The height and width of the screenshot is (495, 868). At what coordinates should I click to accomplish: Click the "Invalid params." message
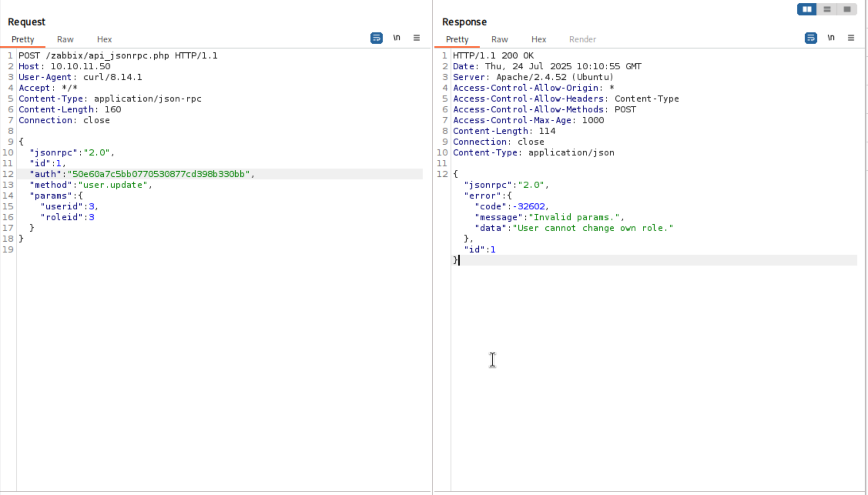[574, 217]
